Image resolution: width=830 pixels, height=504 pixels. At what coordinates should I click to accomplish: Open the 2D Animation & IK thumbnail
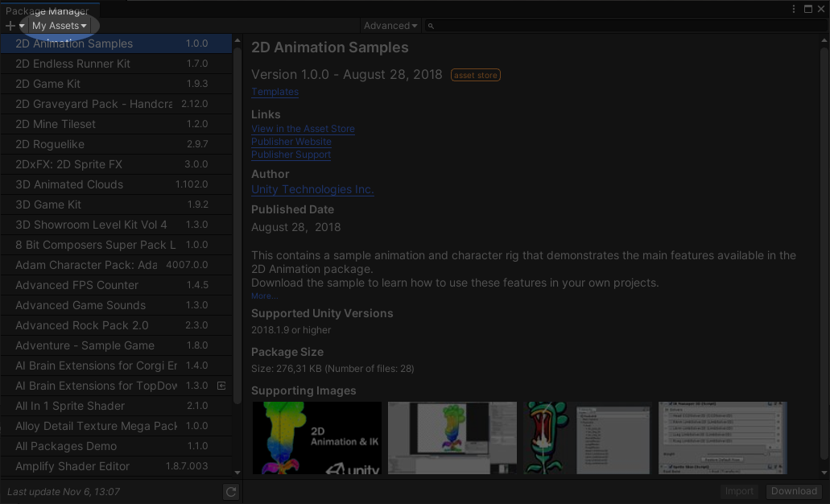[x=316, y=438]
